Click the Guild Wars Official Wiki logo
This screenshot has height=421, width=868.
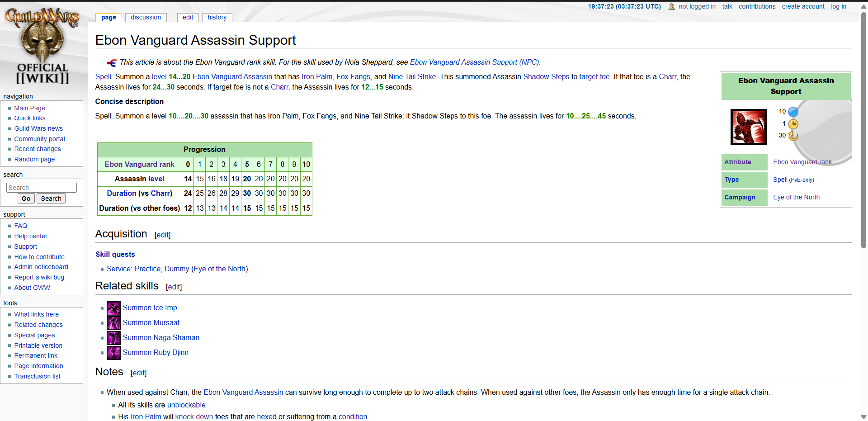[x=42, y=45]
